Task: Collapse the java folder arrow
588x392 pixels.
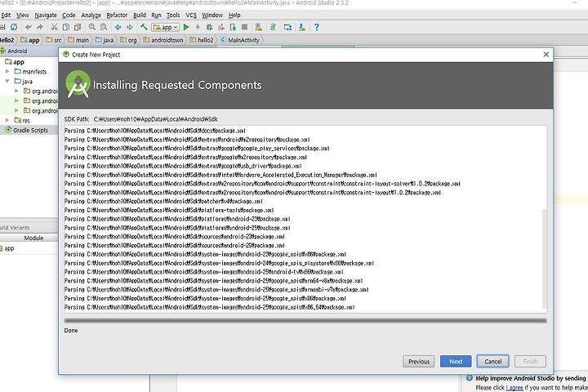Action: pyautogui.click(x=7, y=81)
